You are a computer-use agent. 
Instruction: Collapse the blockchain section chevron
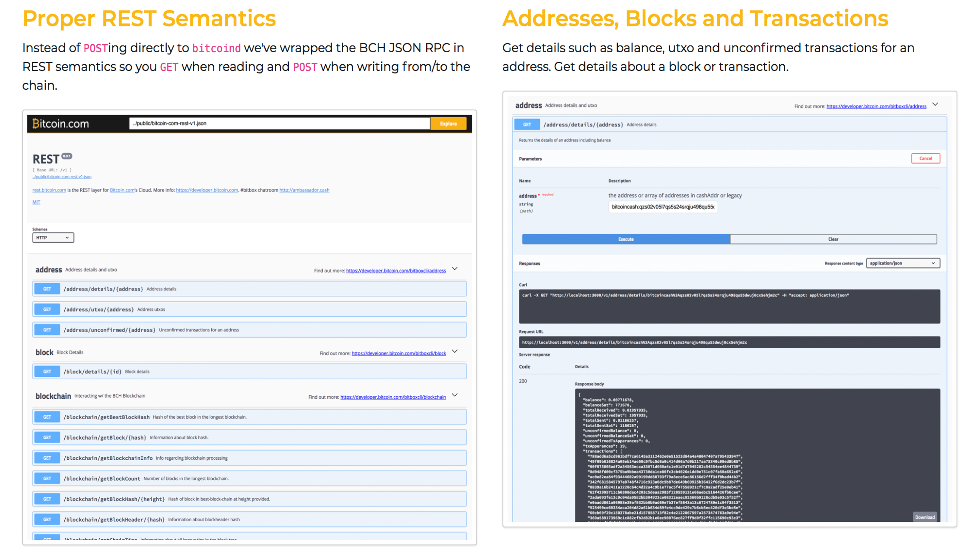click(x=454, y=395)
